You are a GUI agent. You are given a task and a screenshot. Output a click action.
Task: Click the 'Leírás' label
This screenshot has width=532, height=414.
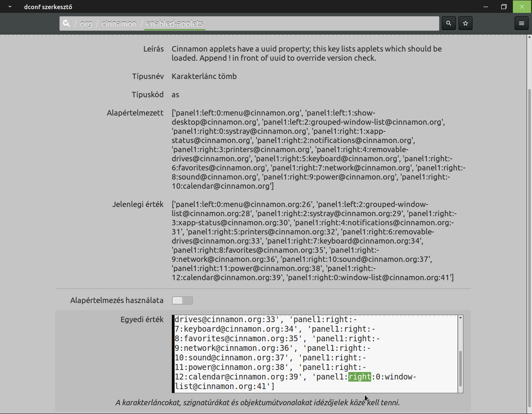[x=153, y=49]
